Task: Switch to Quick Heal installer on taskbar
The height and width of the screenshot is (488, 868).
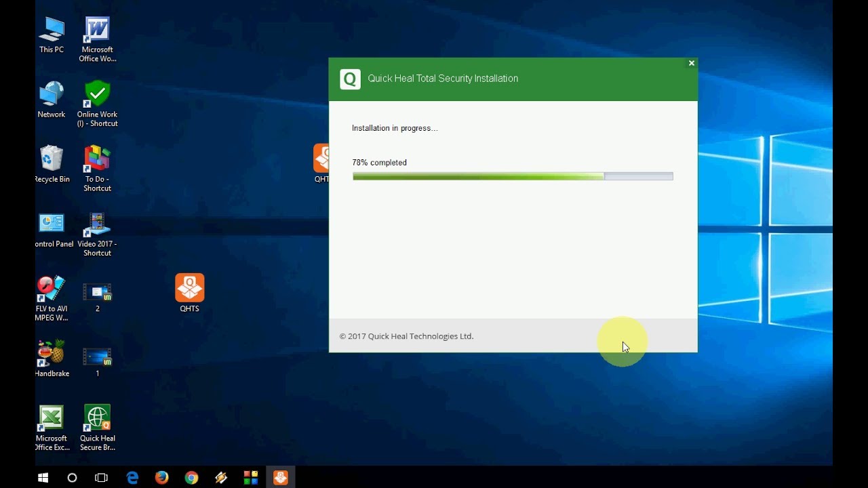Action: pyautogui.click(x=281, y=478)
